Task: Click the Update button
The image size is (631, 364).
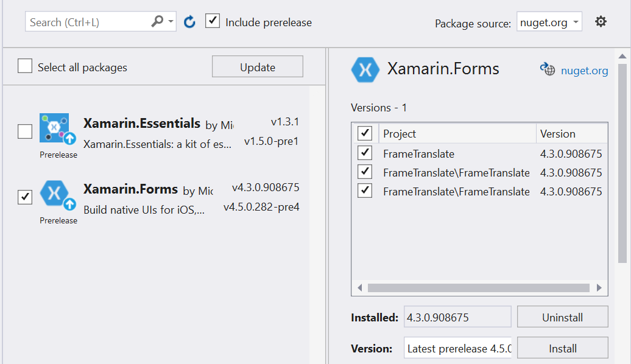Action: pyautogui.click(x=258, y=67)
